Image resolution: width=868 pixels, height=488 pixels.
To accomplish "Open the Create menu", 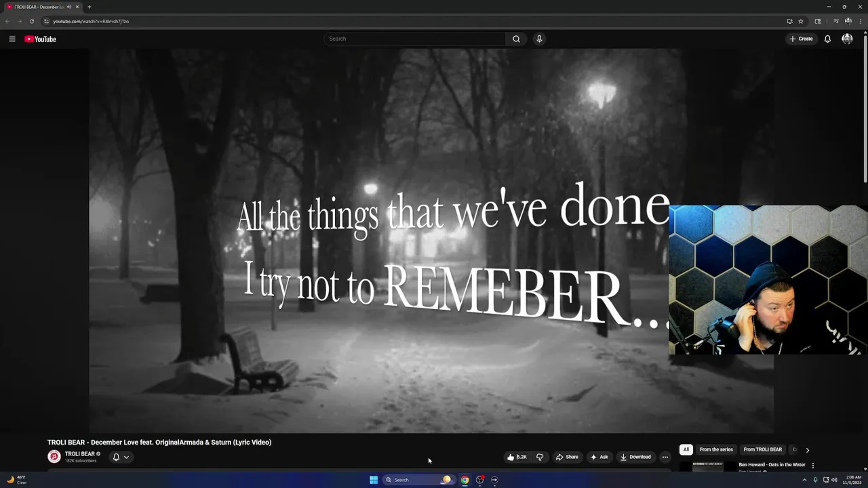I will coord(801,39).
